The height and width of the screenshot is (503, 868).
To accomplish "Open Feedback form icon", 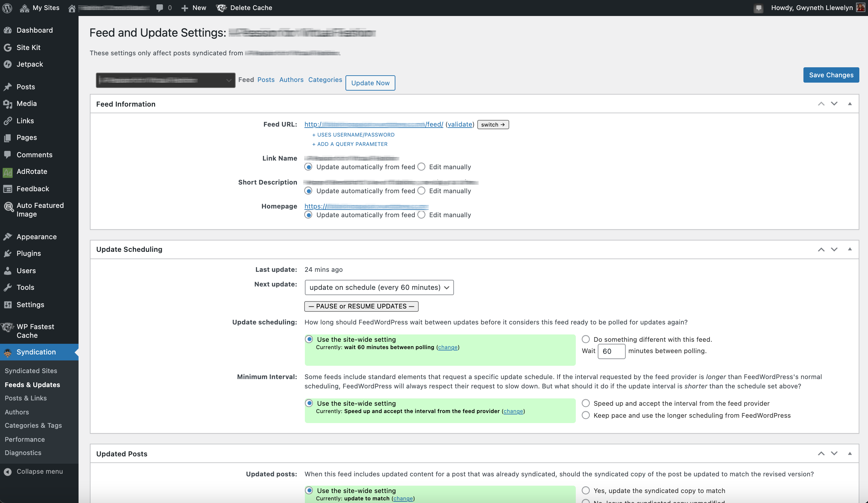I will (x=8, y=189).
